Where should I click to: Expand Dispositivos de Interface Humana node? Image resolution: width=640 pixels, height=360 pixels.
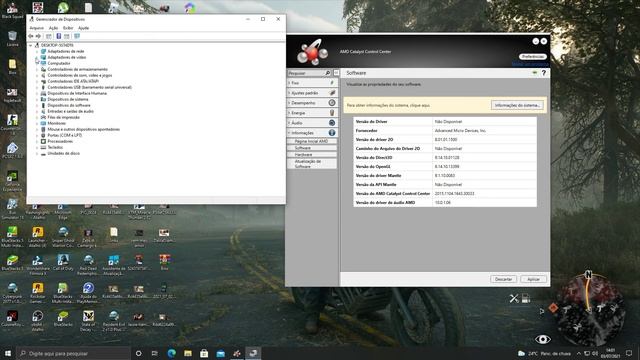click(37, 93)
